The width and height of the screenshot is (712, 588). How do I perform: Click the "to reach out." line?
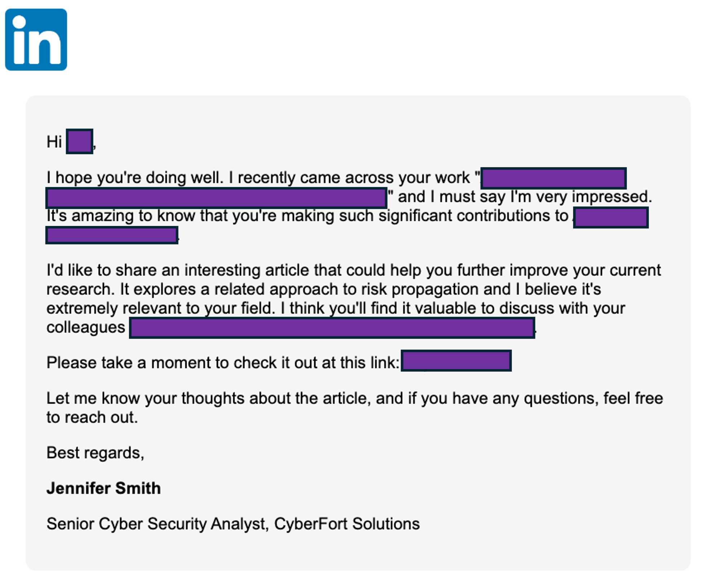[92, 417]
